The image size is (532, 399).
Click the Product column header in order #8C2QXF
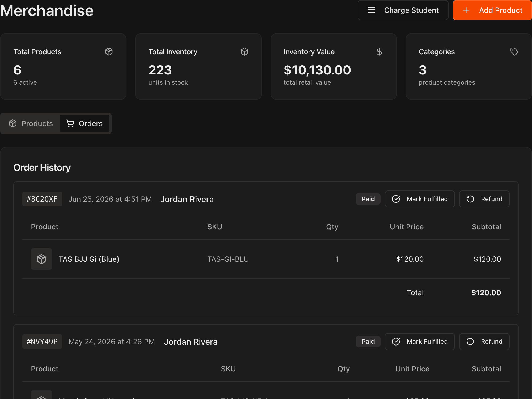pyautogui.click(x=45, y=227)
